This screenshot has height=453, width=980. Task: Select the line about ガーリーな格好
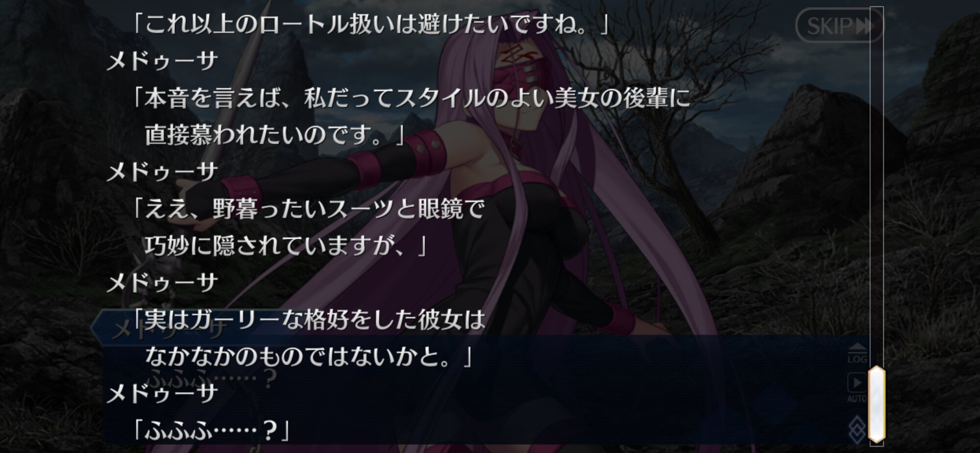pyautogui.click(x=309, y=320)
